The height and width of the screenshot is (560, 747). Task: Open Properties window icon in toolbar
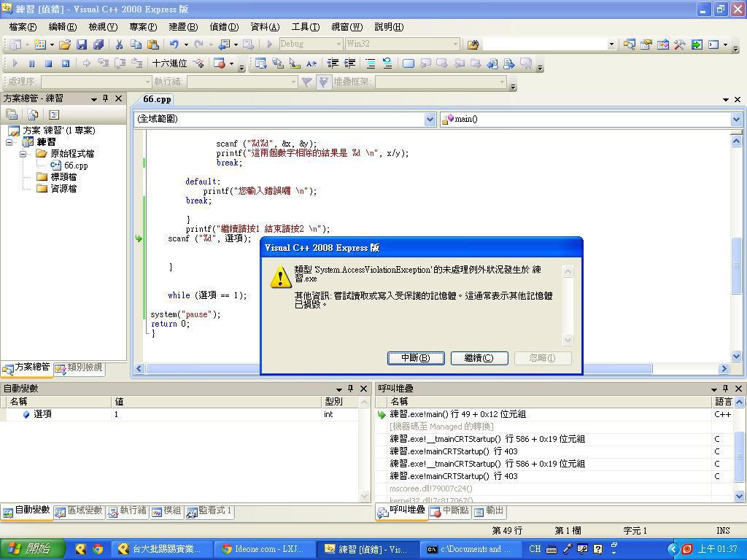point(646,44)
